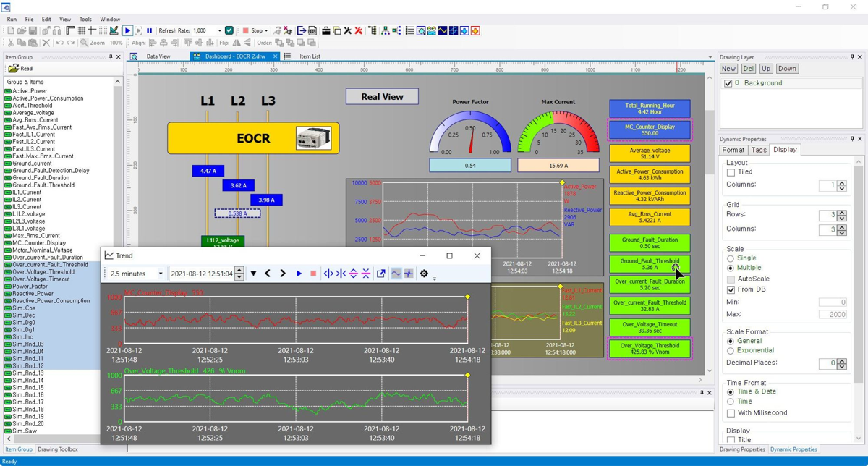This screenshot has width=868, height=466.
Task: Open the Refresh Rate dropdown
Action: pos(218,30)
